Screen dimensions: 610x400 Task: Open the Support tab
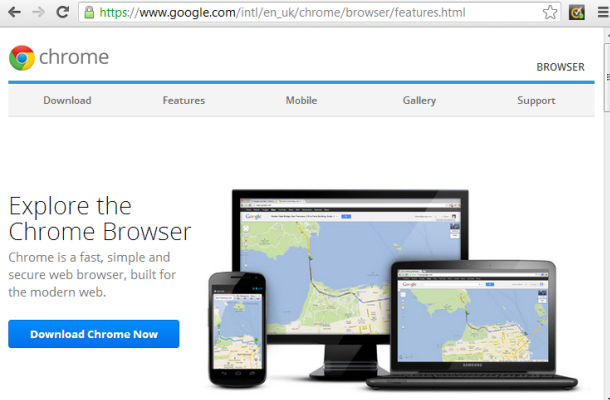tap(536, 100)
